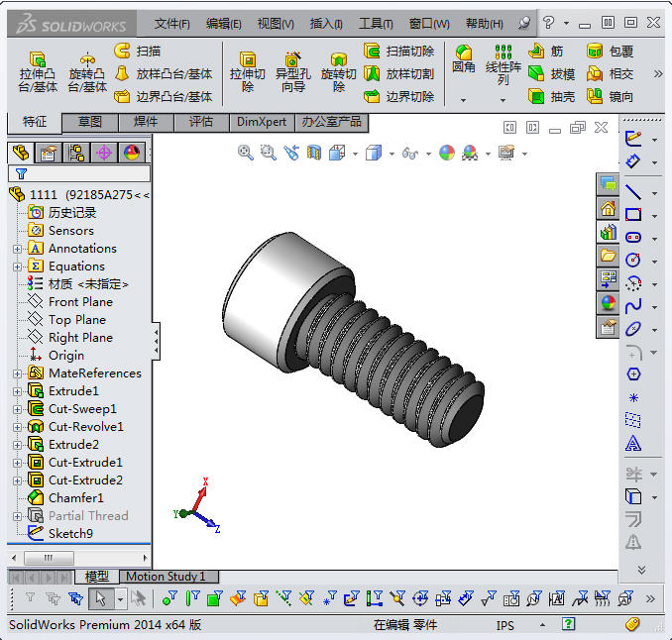Expand the Annotations tree node
Viewport: 672px width, 640px height.
(17, 249)
